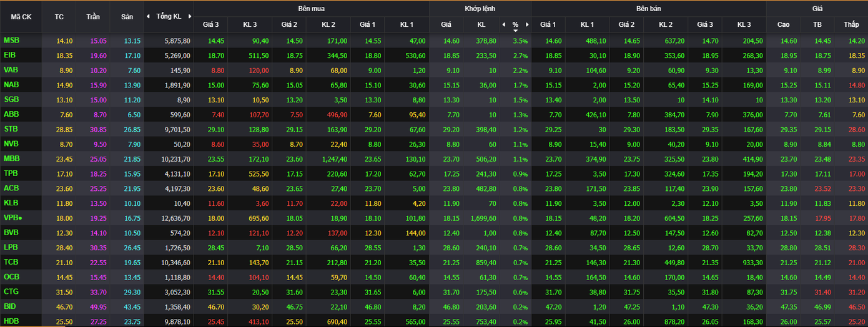Select the Bên bán header group
Image resolution: width=868 pixels, height=327 pixels.
pyautogui.click(x=648, y=9)
